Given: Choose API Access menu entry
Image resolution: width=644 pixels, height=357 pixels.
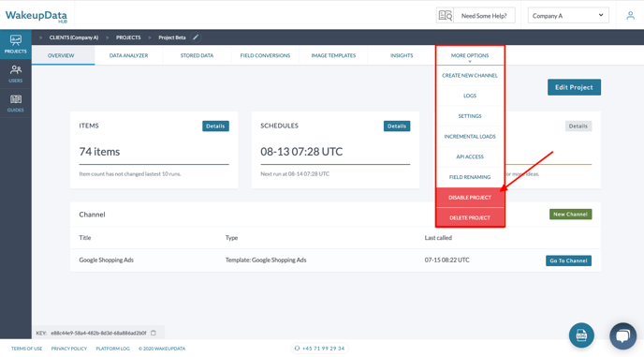Looking at the screenshot, I should (x=470, y=156).
